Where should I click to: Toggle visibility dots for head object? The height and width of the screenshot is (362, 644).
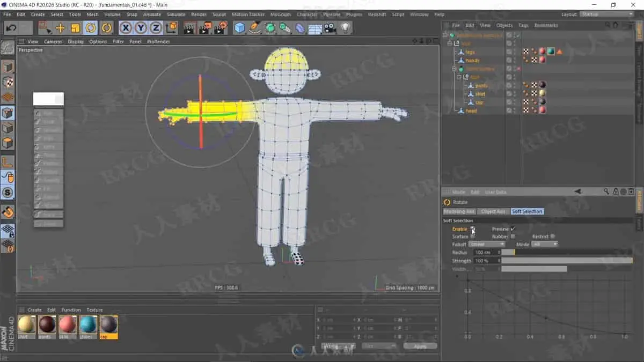click(514, 110)
